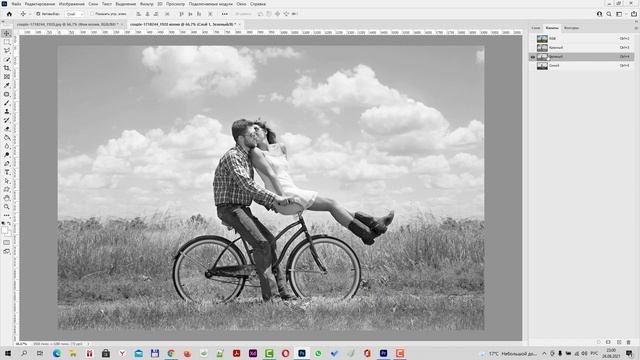The width and height of the screenshot is (640, 360).
Task: Open the Окно menu
Action: [241, 4]
